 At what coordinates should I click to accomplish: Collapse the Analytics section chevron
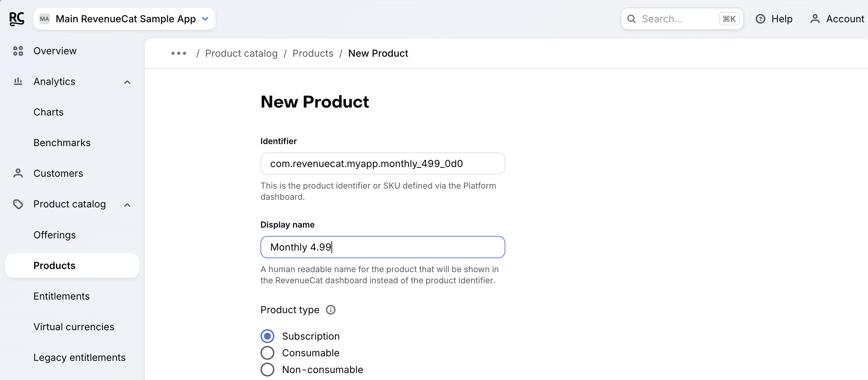127,82
